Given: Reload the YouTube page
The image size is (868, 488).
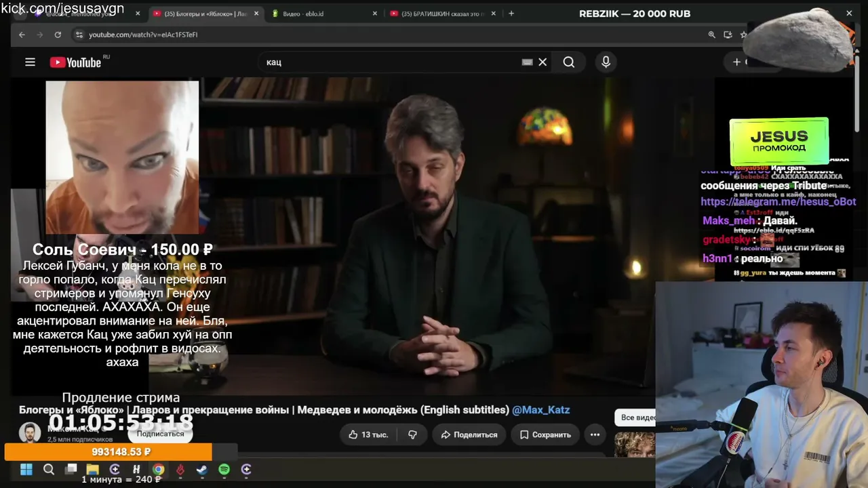Looking at the screenshot, I should pos(58,35).
